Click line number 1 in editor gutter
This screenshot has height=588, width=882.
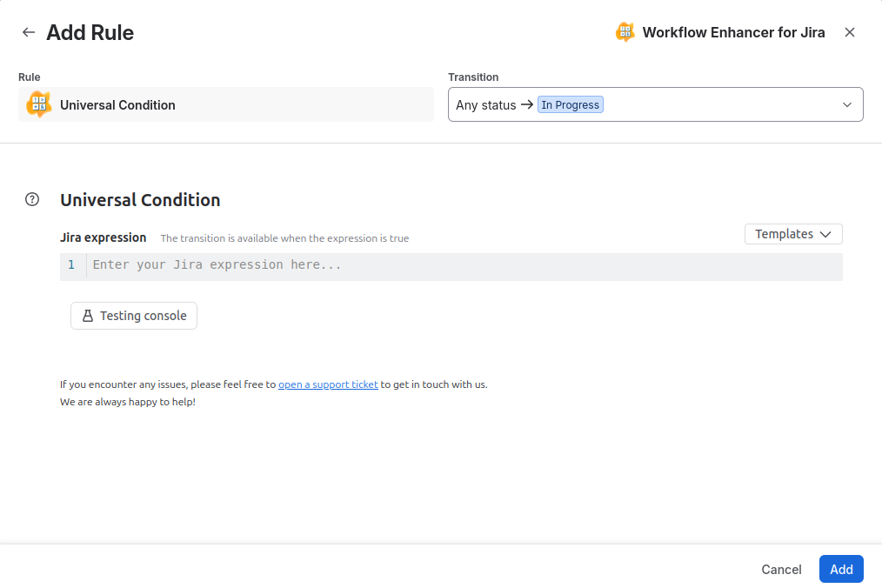pos(71,264)
